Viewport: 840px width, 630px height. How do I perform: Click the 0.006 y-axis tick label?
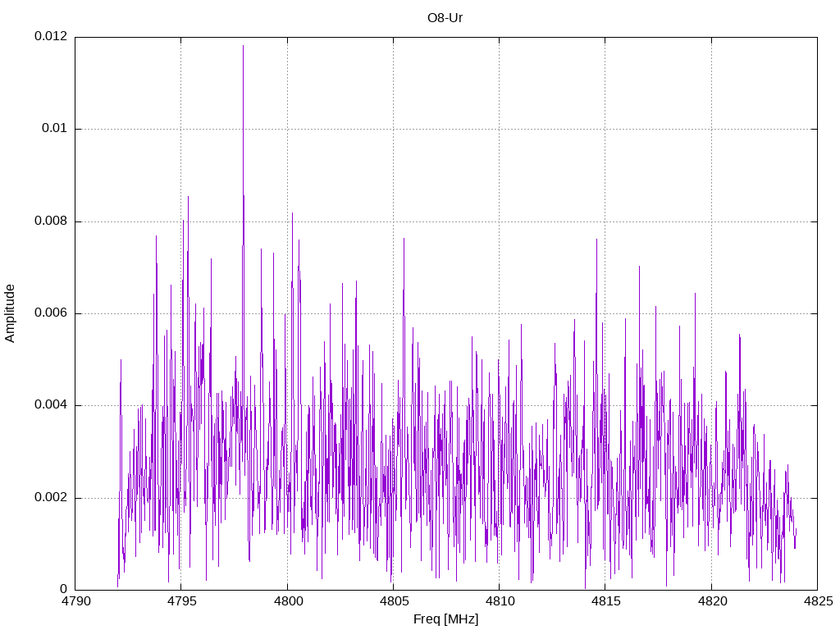(x=51, y=313)
